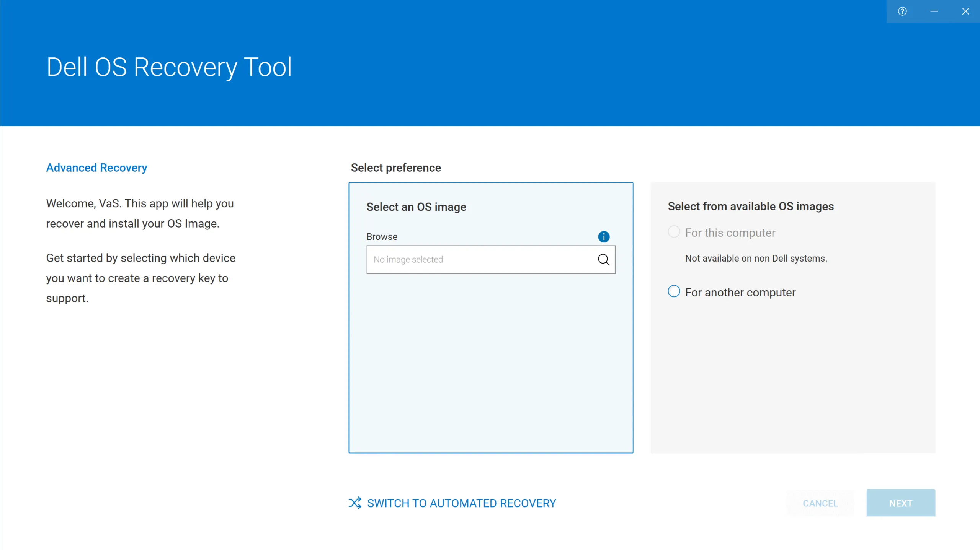Open help via the question mark icon

pos(902,11)
